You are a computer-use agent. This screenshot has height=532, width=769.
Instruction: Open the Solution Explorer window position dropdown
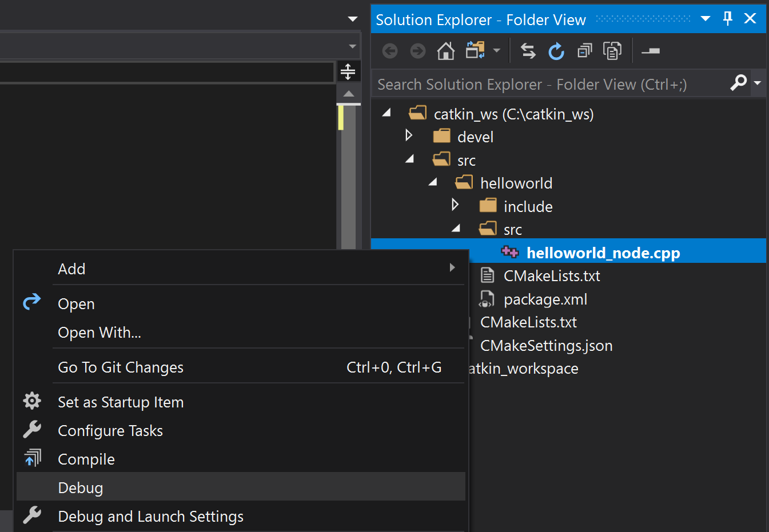coord(706,19)
